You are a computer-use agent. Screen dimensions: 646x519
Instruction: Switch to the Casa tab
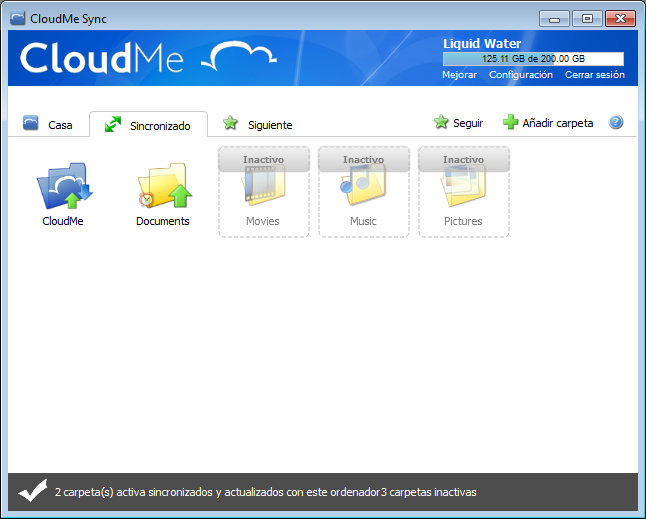(x=48, y=124)
